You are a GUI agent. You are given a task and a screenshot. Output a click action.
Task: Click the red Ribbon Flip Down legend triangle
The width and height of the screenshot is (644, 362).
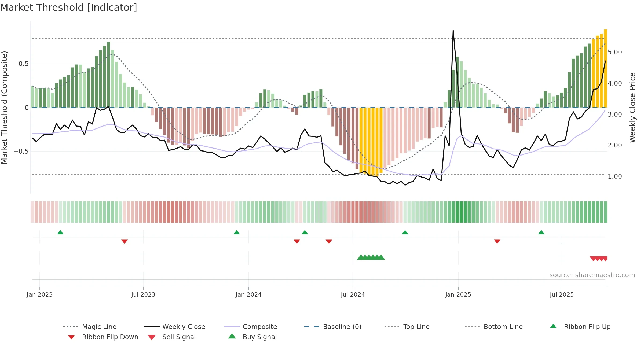71,337
